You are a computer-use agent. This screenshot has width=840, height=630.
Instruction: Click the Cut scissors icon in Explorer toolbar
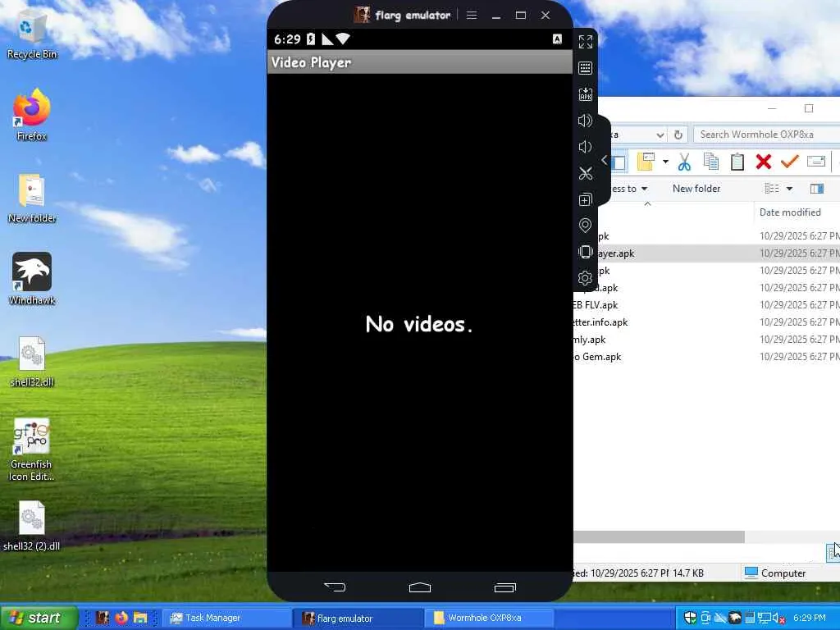click(x=684, y=162)
